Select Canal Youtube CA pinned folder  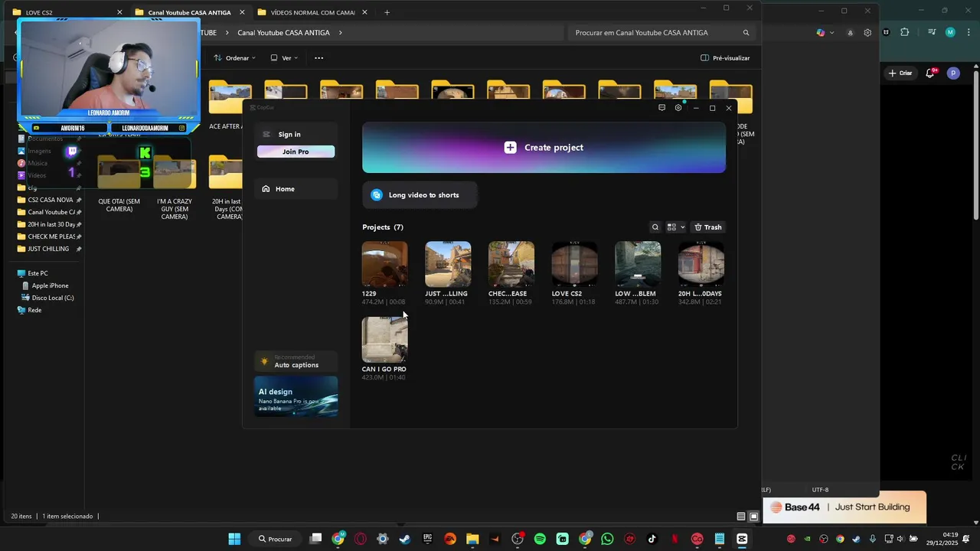tap(50, 212)
